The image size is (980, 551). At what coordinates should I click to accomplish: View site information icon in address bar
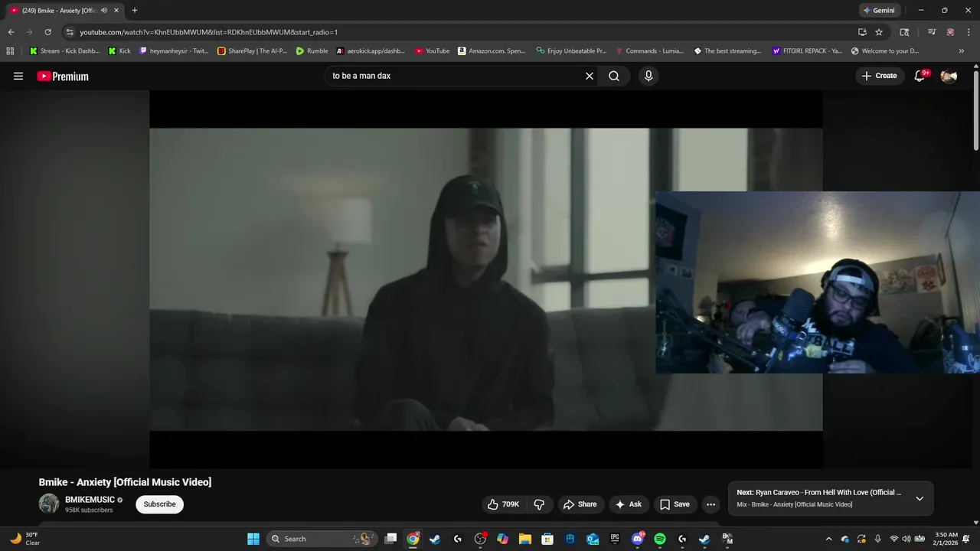point(70,32)
